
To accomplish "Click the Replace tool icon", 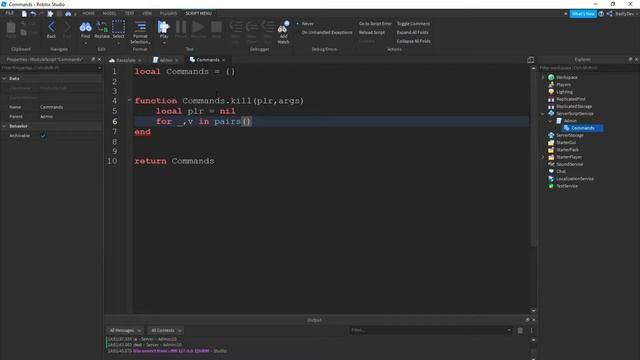I will 102,27.
